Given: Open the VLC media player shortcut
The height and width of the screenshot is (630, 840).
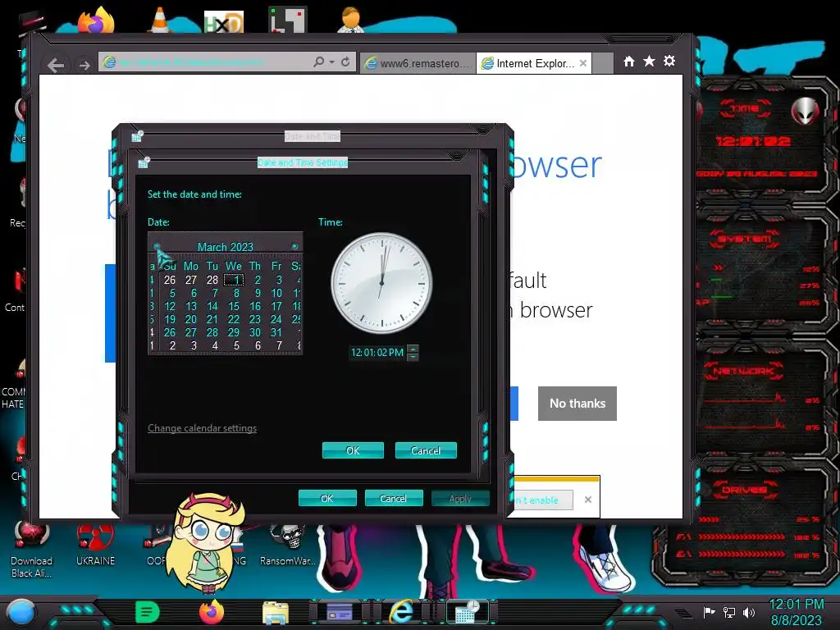Looking at the screenshot, I should [x=160, y=21].
